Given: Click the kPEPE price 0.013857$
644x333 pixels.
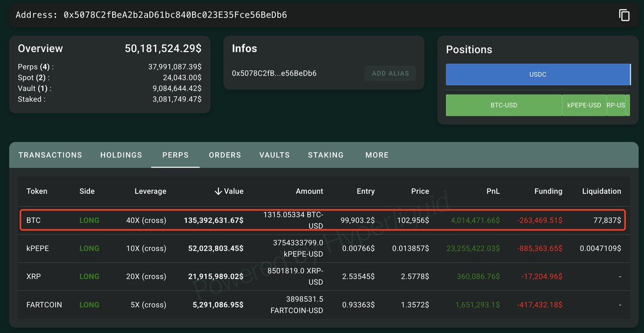Looking at the screenshot, I should click(411, 249).
